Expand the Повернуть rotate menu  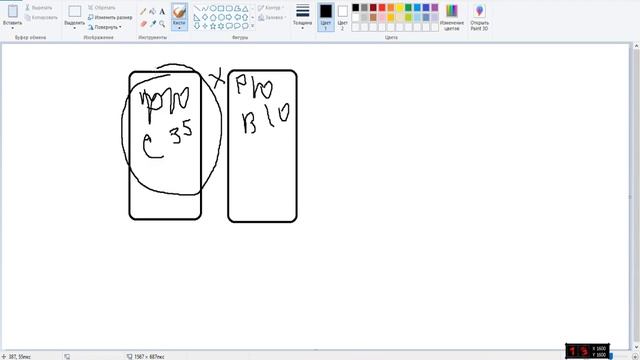pos(105,27)
